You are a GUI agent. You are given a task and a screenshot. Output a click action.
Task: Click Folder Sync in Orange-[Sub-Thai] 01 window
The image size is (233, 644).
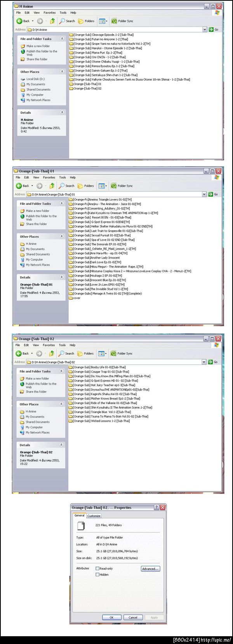[122, 186]
